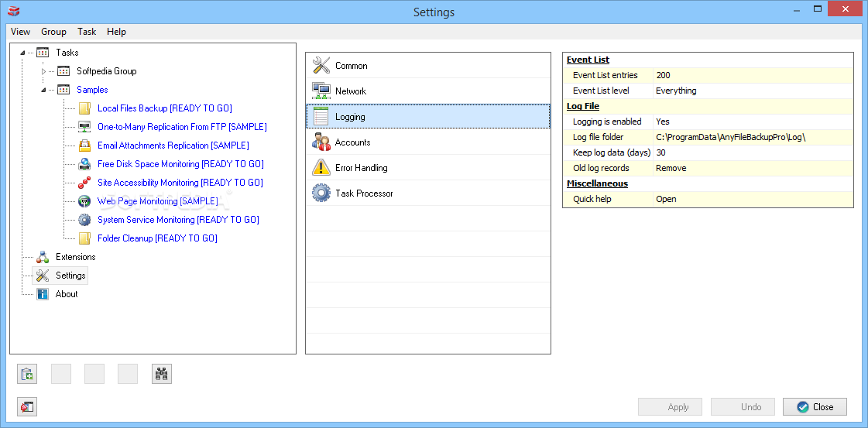868x428 pixels.
Task: Click the Site Accessibility Monitoring red dots icon
Action: 84,183
